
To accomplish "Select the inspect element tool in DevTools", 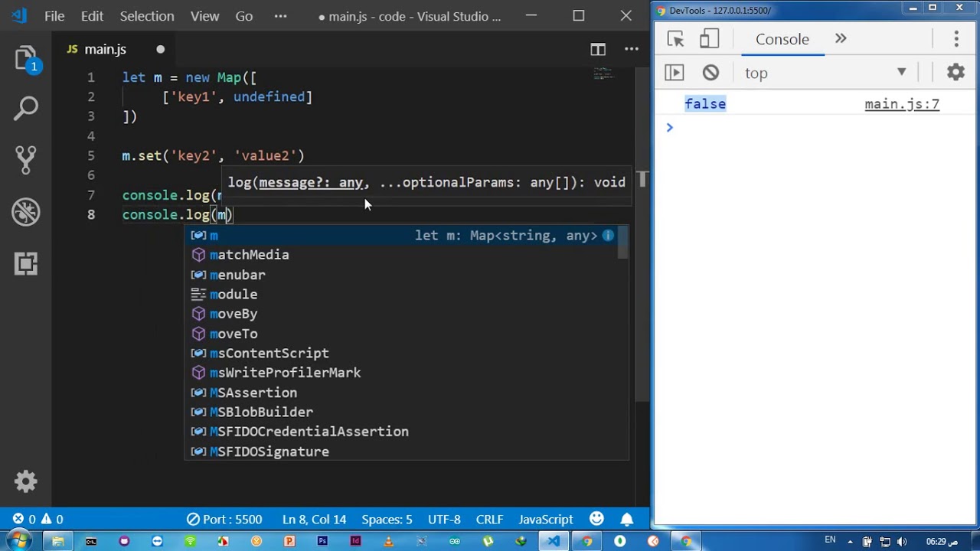I will [675, 39].
